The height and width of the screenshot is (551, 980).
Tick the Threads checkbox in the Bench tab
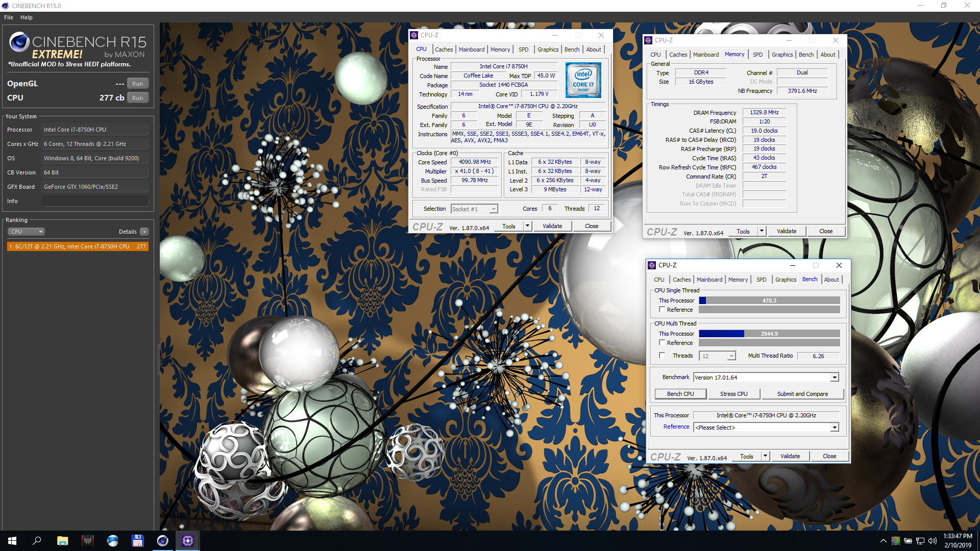tap(662, 356)
